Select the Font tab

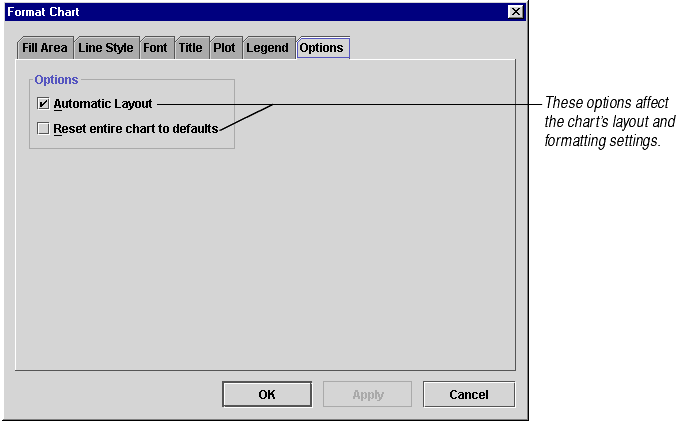click(155, 48)
